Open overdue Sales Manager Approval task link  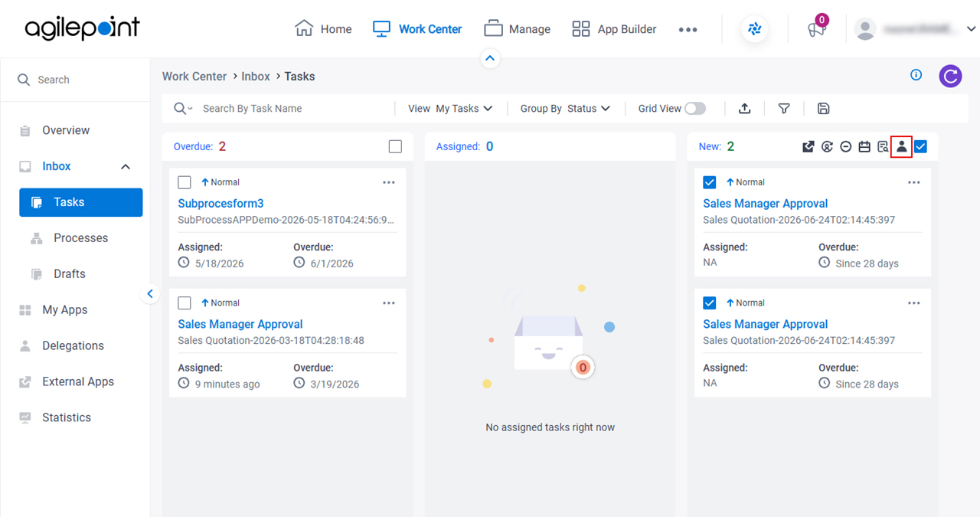(x=240, y=324)
